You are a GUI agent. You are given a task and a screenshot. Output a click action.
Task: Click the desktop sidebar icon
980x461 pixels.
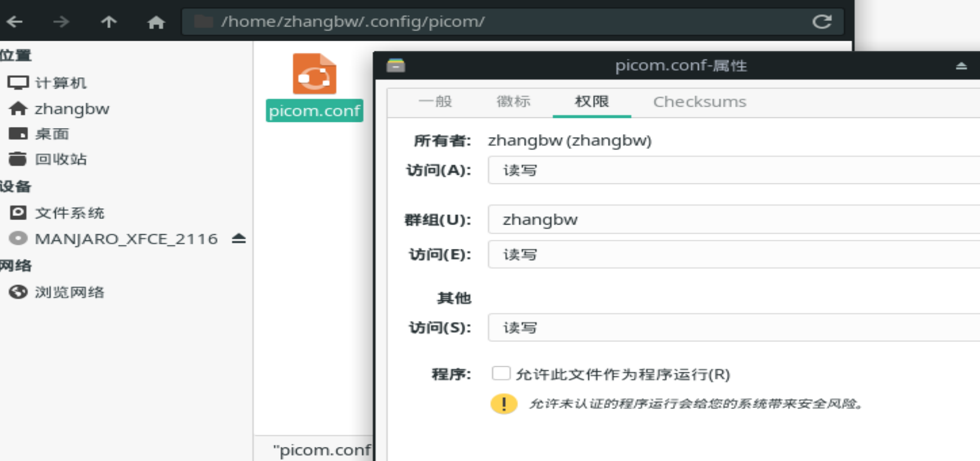pyautogui.click(x=18, y=134)
